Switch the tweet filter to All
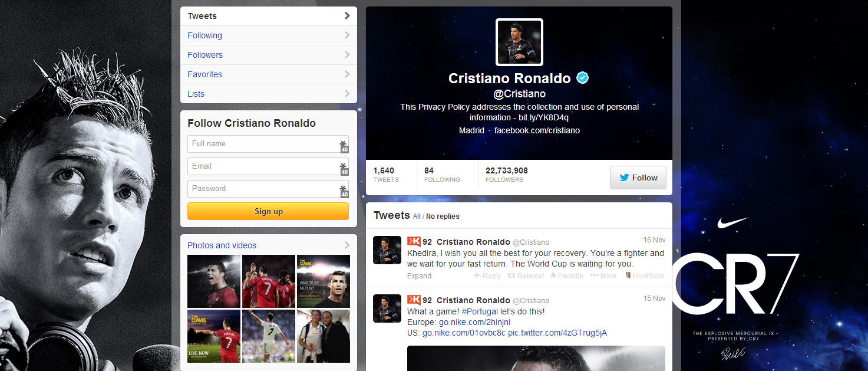The image size is (868, 371). [417, 216]
